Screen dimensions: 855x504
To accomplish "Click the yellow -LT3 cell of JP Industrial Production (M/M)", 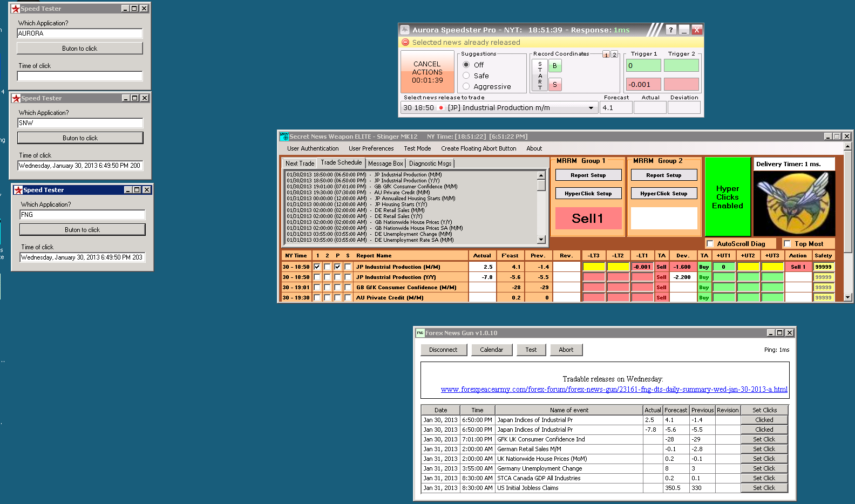I will pos(594,267).
